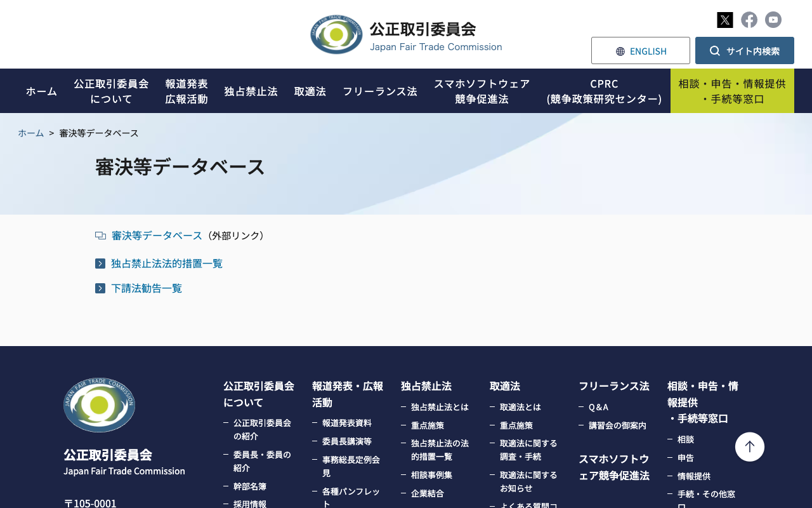Open footer link 委員長・委員の紹介

263,461
